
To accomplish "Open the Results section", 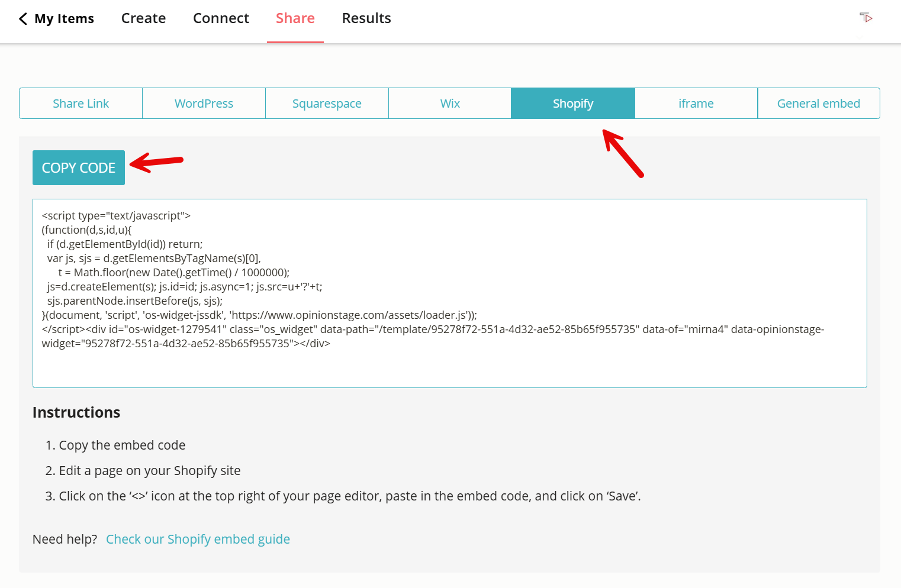I will point(366,18).
